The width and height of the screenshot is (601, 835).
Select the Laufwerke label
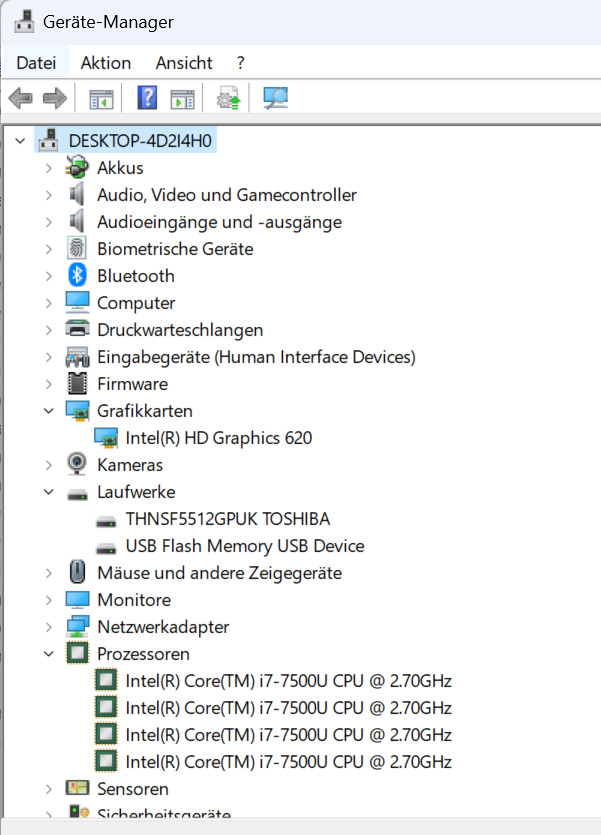point(136,492)
